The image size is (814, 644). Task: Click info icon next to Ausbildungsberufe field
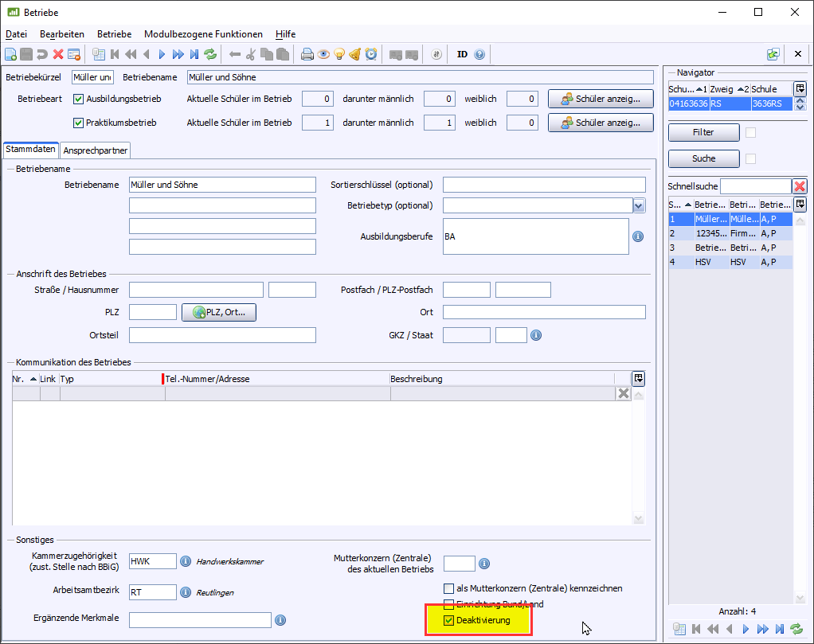(638, 236)
